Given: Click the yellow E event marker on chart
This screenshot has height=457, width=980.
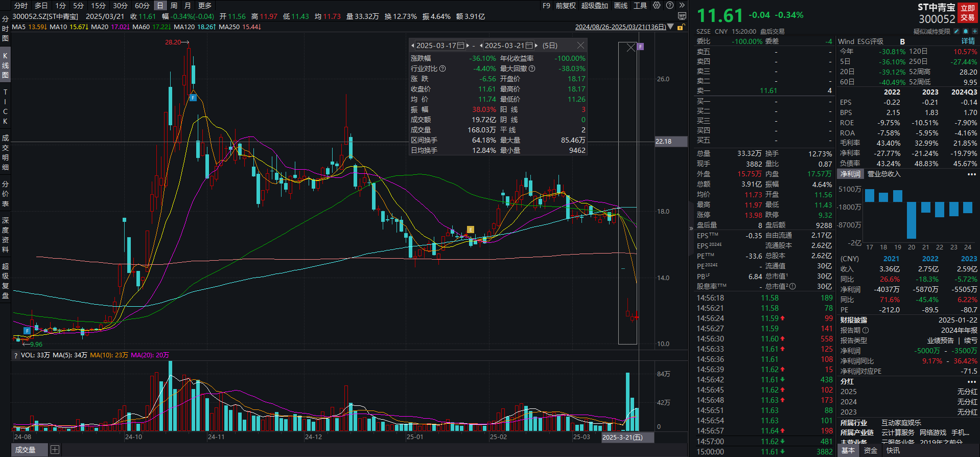Looking at the screenshot, I should pyautogui.click(x=470, y=230).
